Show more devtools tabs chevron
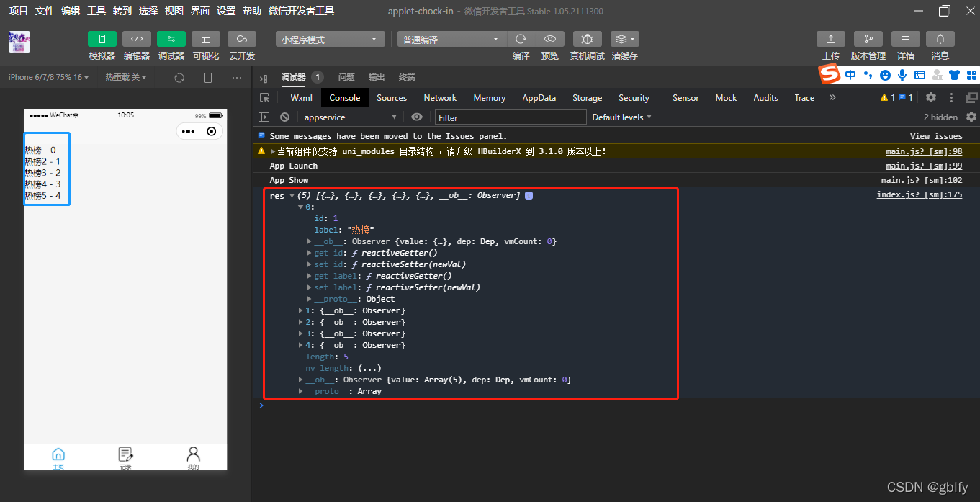The height and width of the screenshot is (502, 980). pos(832,97)
